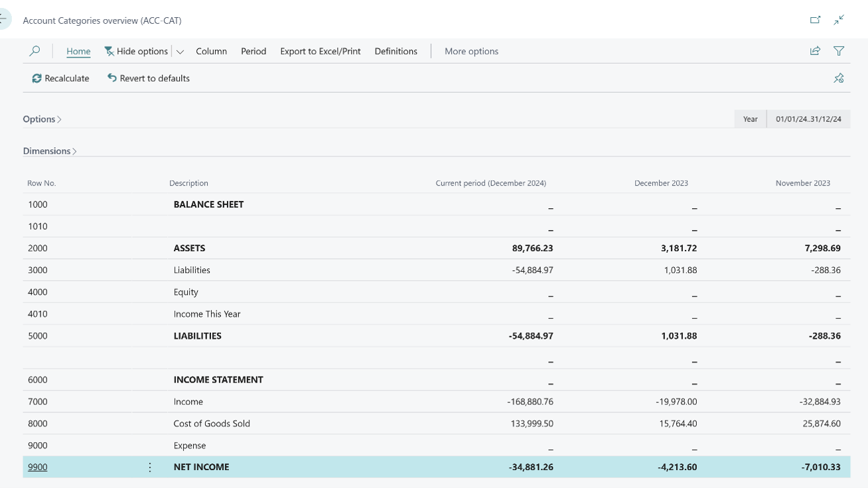Select the ASSETS value 89,766.23
The height and width of the screenshot is (488, 868).
coord(533,249)
